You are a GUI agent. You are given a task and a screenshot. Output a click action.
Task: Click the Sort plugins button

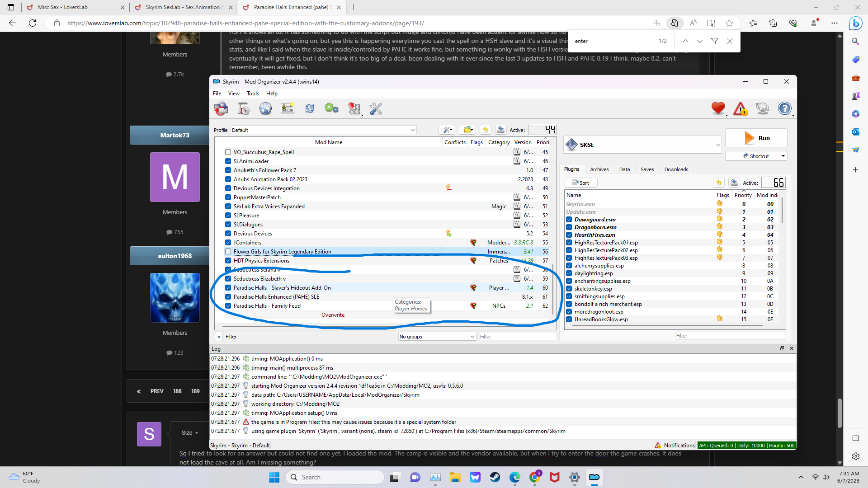point(581,183)
